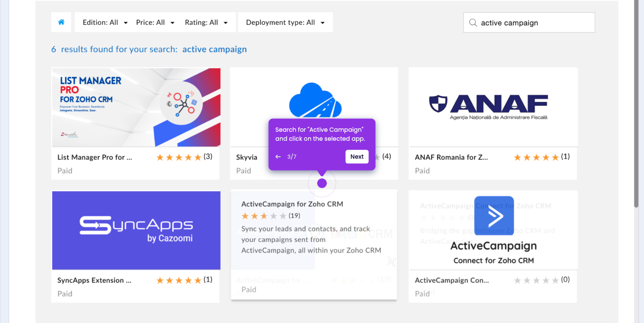Click Next in the tutorial tooltip
Viewport: 644px width, 323px height.
click(357, 157)
